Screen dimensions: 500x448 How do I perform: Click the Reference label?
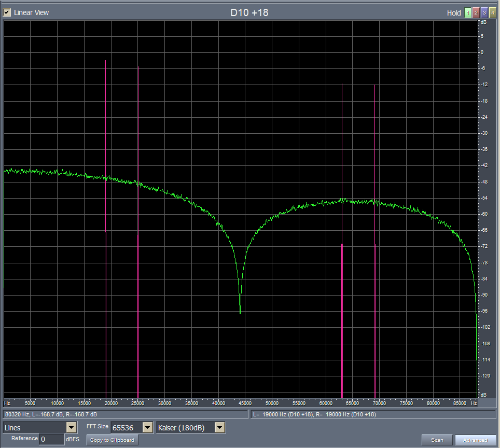(x=24, y=439)
